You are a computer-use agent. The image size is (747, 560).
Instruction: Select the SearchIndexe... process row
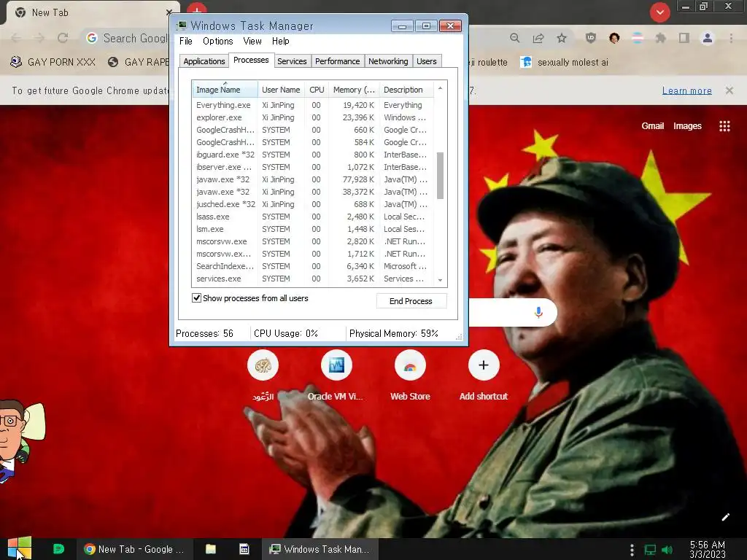313,266
